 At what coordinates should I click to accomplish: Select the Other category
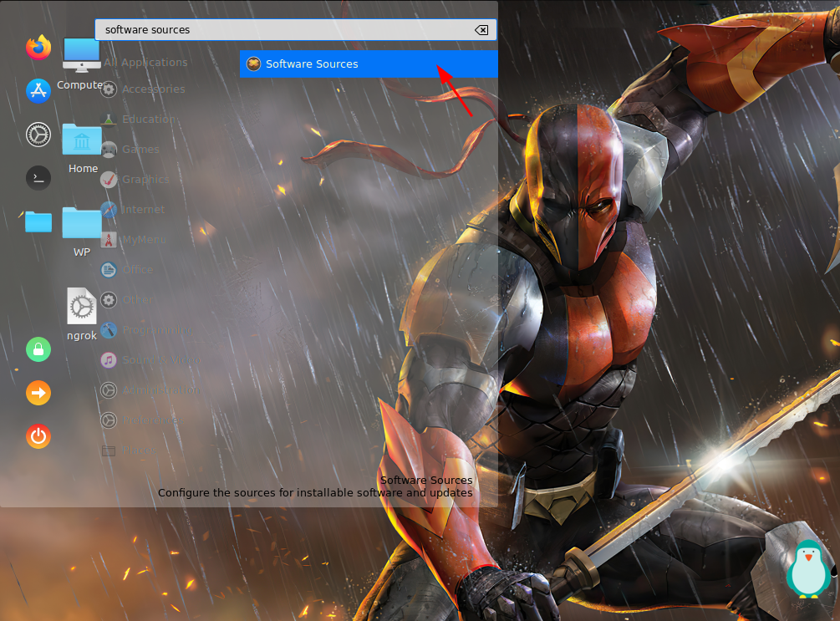(128, 299)
